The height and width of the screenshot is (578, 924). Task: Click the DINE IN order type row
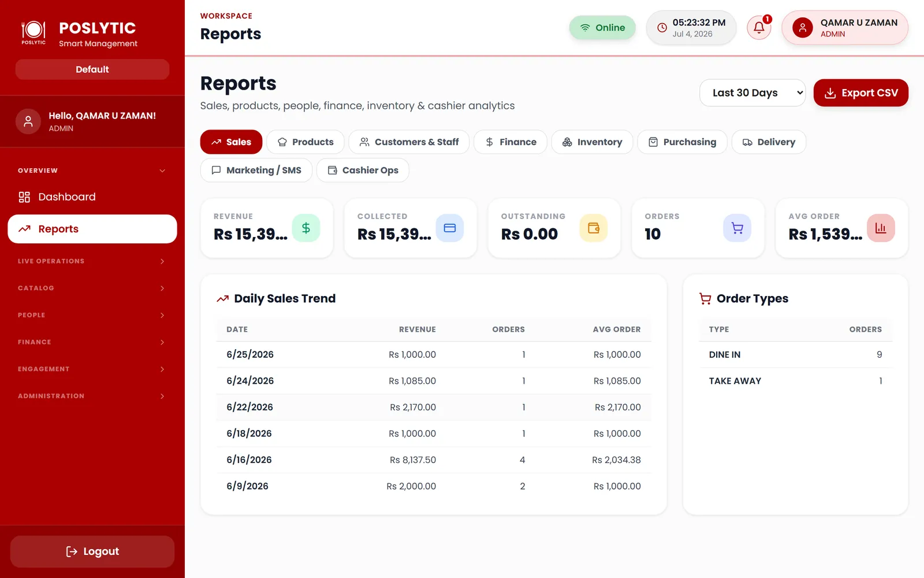coord(795,355)
